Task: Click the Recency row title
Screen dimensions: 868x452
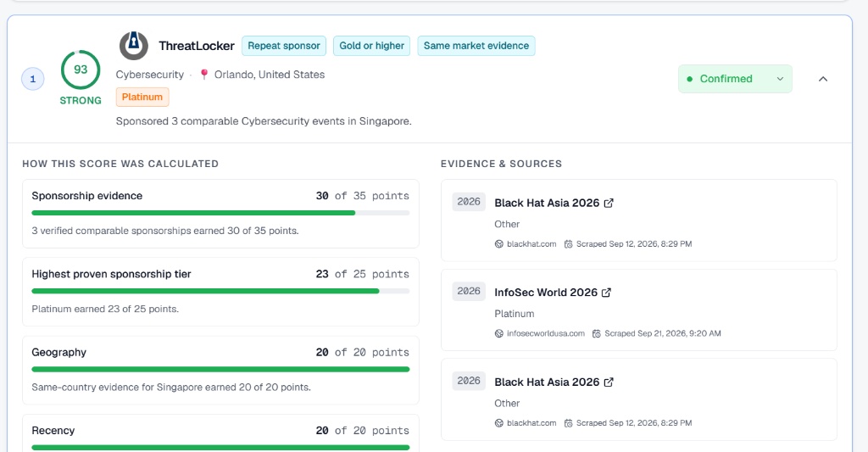Action: (53, 431)
